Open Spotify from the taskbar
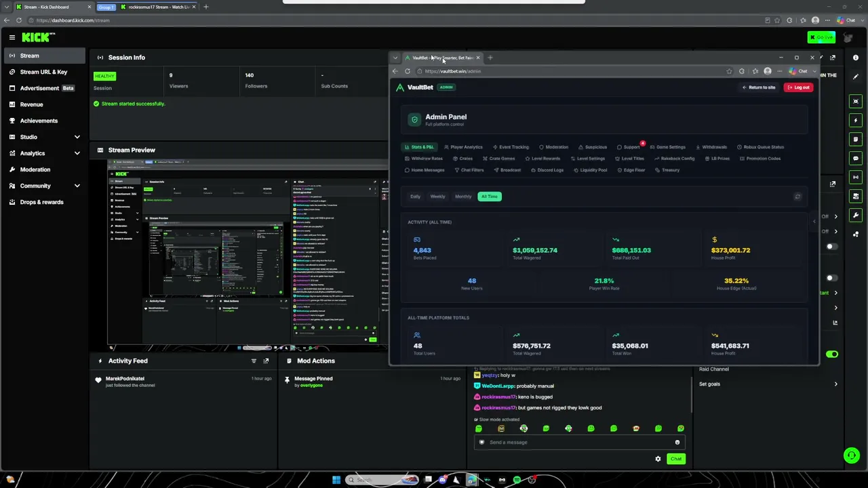The width and height of the screenshot is (868, 488). click(517, 480)
